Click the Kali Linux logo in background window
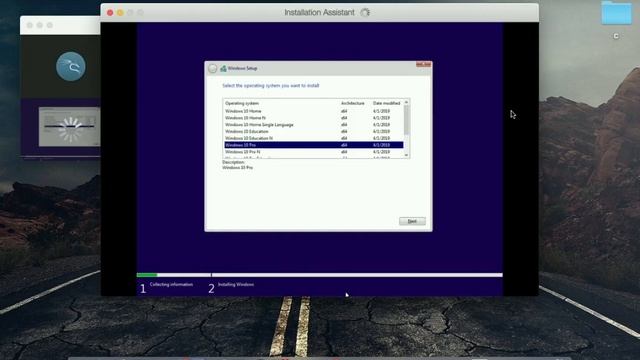Screen dimensions: 640x360 71,67
